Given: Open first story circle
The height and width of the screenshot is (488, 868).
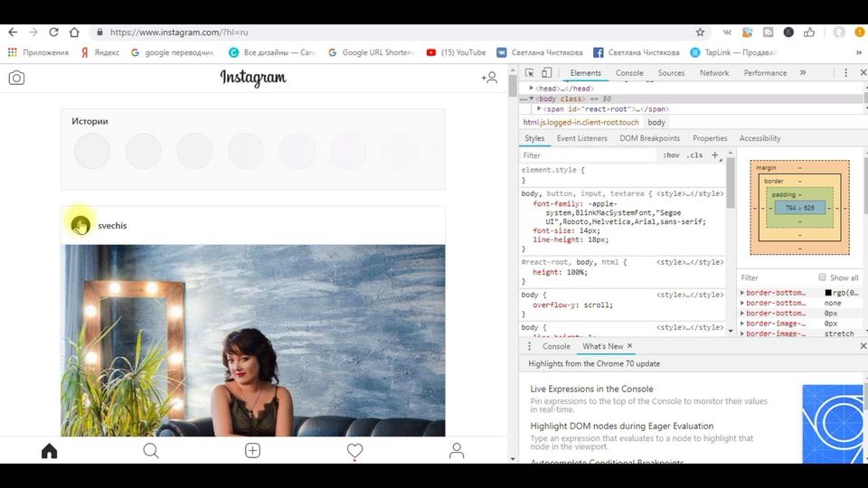Looking at the screenshot, I should 92,151.
